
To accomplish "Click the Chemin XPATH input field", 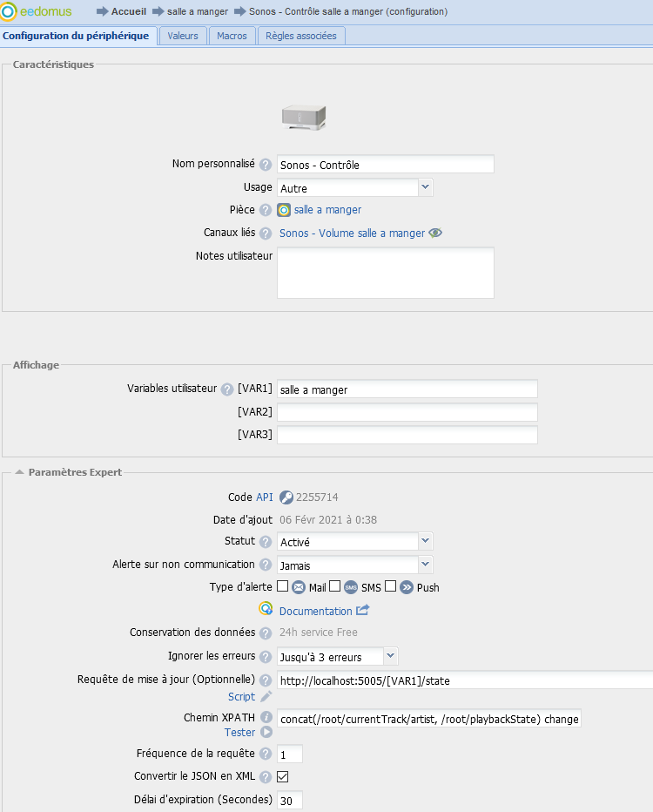I will pos(429,718).
